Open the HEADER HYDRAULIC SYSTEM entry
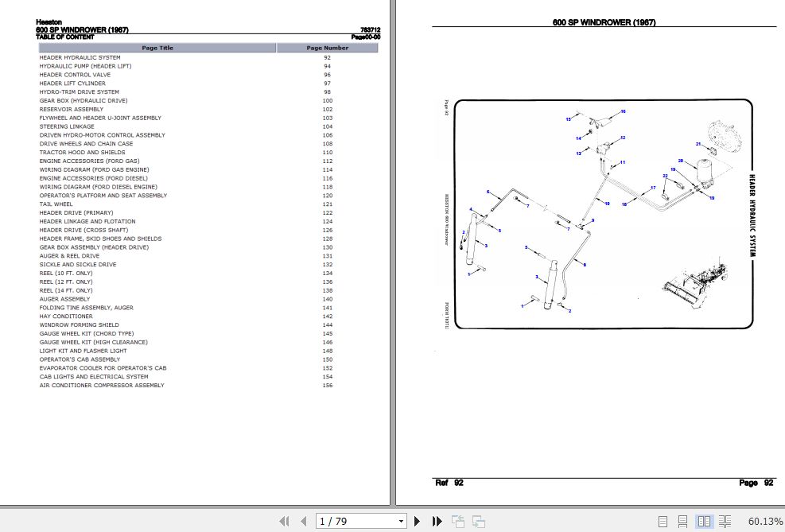Viewport: 785px width, 532px height. pos(80,57)
